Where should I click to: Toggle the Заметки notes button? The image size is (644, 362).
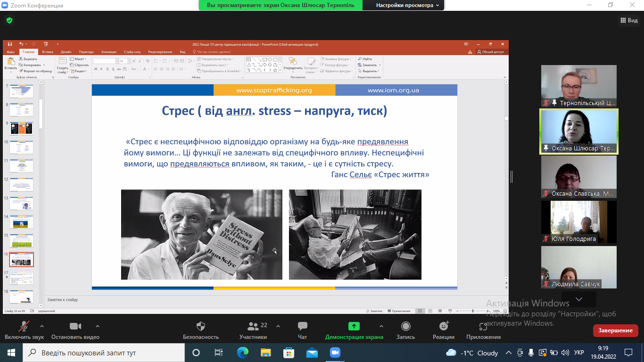(x=374, y=311)
